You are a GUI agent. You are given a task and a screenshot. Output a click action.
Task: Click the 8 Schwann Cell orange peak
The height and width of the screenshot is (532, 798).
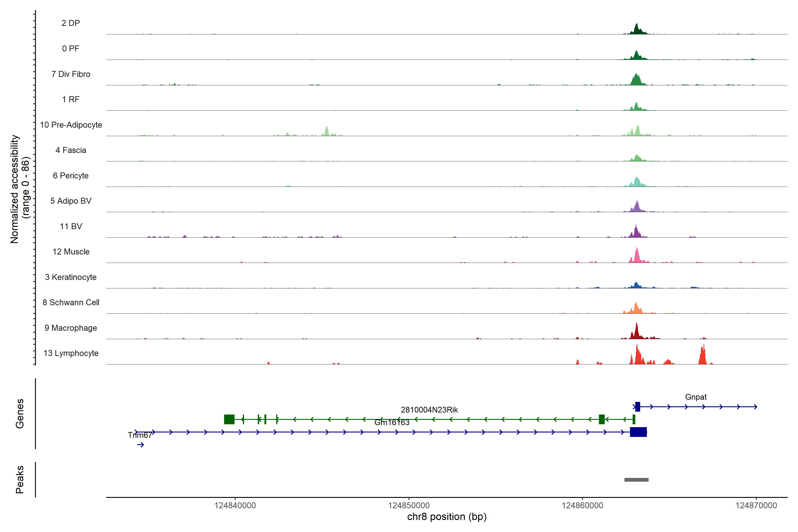pos(636,308)
